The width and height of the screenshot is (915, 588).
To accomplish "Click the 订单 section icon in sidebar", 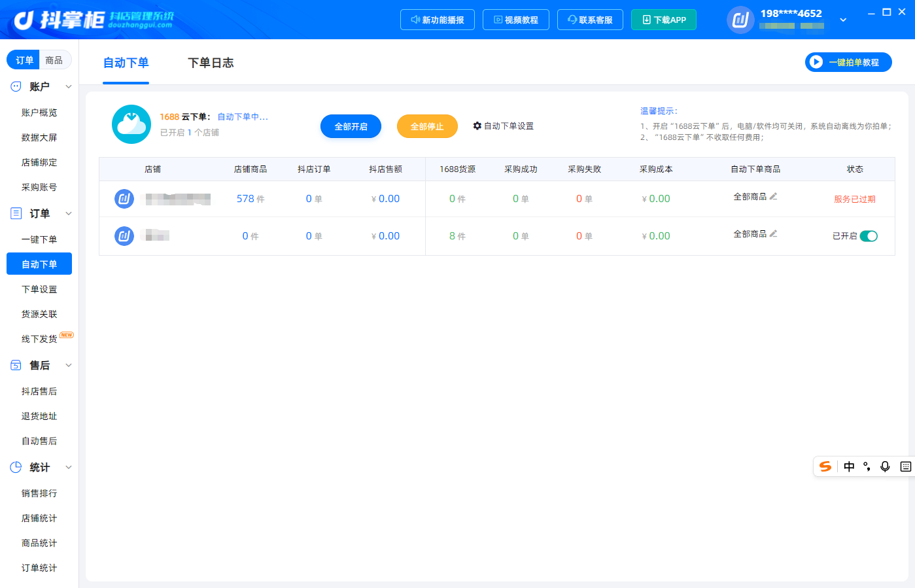I will tap(16, 213).
